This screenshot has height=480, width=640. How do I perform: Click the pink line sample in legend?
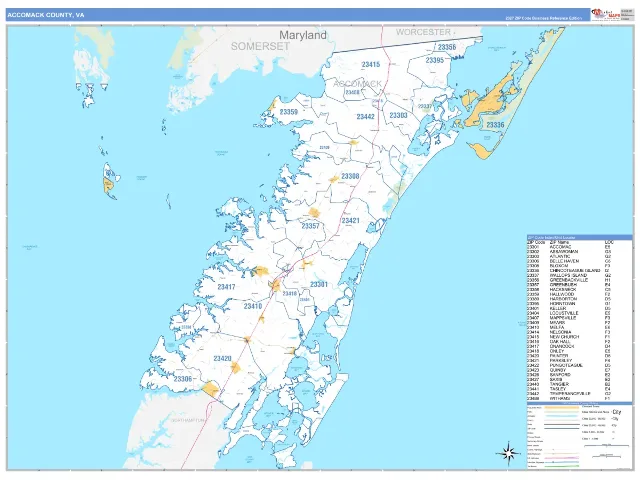[x=562, y=458]
